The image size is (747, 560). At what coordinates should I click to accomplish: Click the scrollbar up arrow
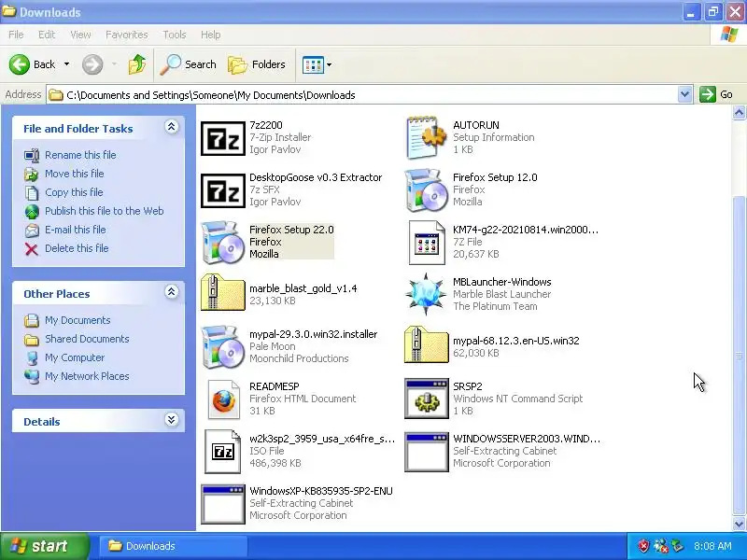[739, 113]
